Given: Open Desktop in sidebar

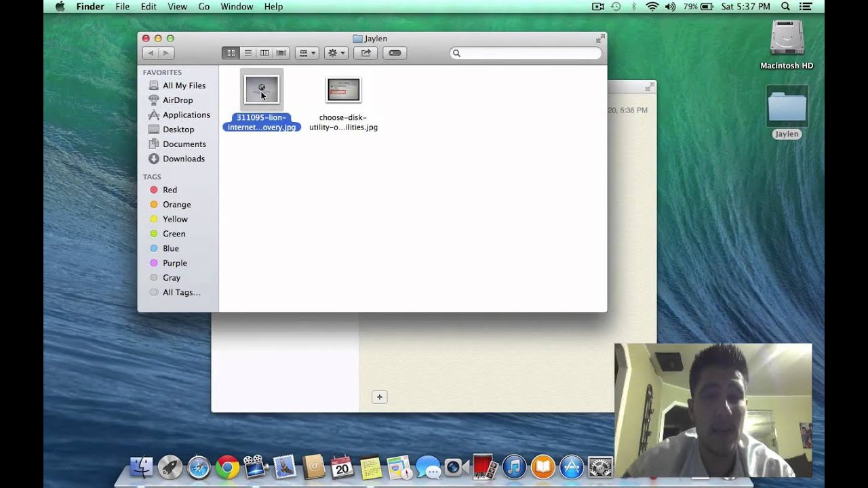Looking at the screenshot, I should tap(177, 129).
